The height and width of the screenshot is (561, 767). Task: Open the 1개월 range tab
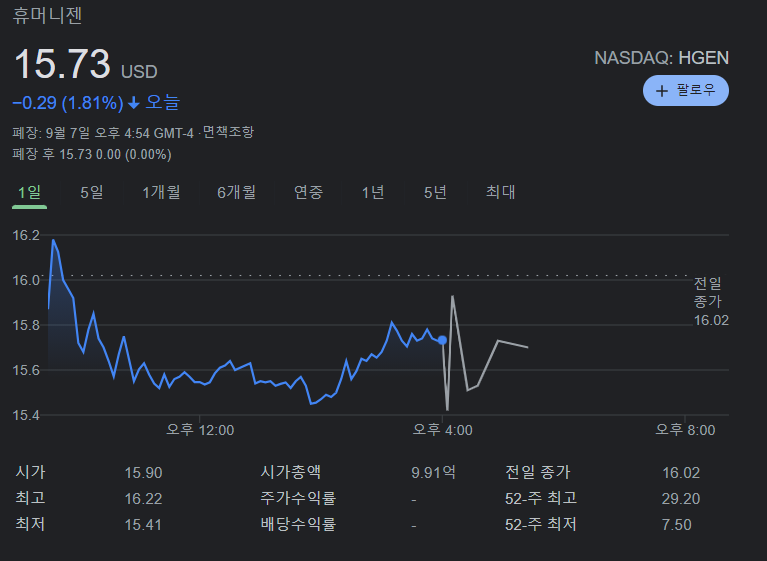pos(161,192)
